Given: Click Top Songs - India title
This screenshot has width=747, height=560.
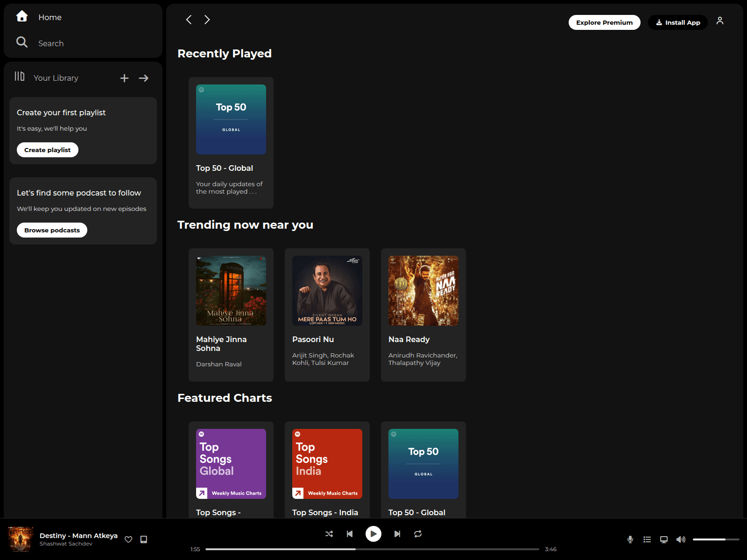Looking at the screenshot, I should click(325, 512).
